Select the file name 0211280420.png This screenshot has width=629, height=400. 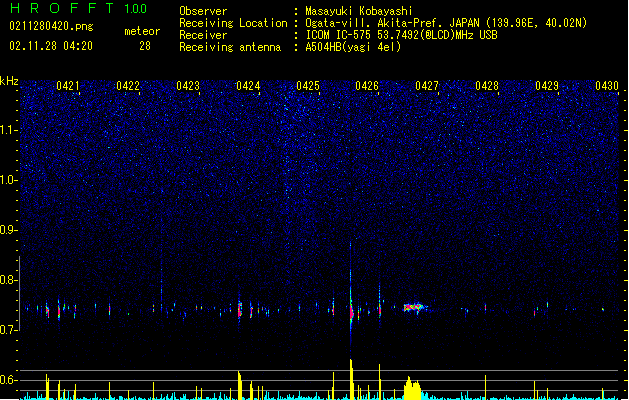(x=51, y=26)
